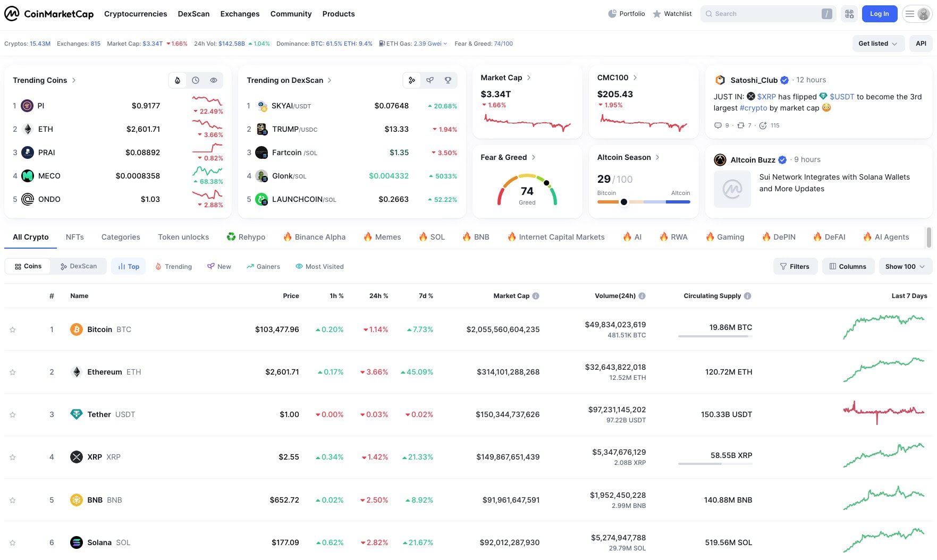The width and height of the screenshot is (937, 560).
Task: Star Ethereum to add to watchlist
Action: point(13,372)
